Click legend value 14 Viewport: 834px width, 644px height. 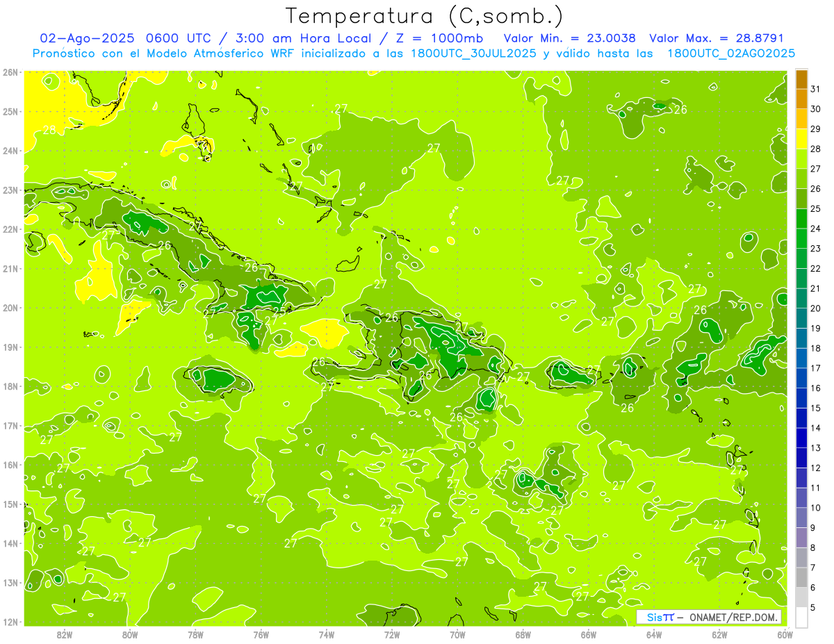point(815,428)
